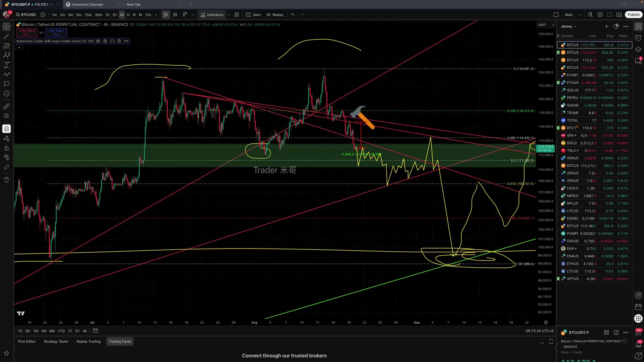
Task: Expand chart style dropdown arrow
Action: (193, 15)
